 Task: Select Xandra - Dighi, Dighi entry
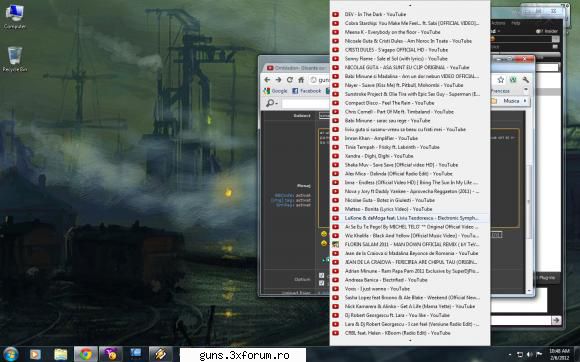pos(410,156)
